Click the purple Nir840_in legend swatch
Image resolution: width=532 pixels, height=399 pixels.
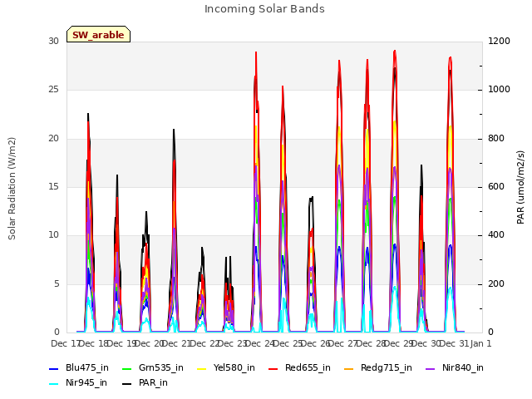coord(431,369)
